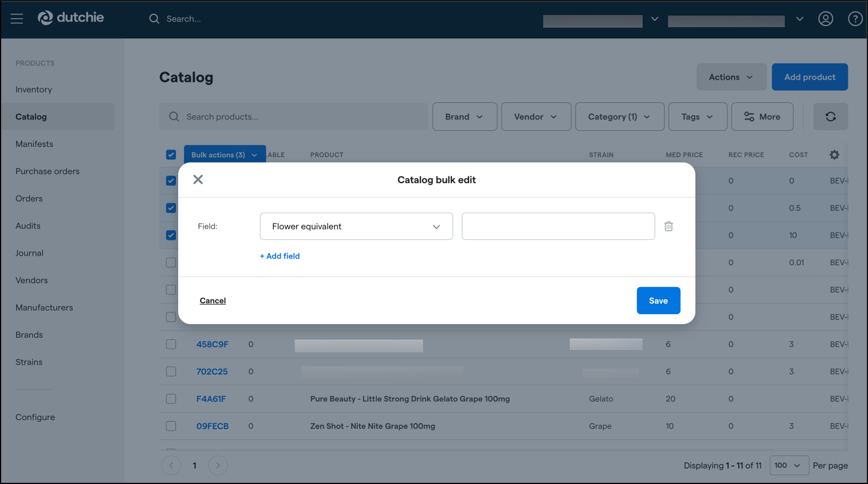
Task: Open the Tags filter dropdown
Action: 698,117
